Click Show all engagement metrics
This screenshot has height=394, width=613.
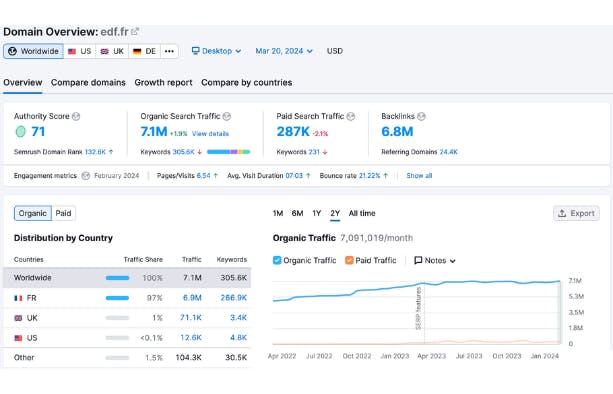click(419, 176)
